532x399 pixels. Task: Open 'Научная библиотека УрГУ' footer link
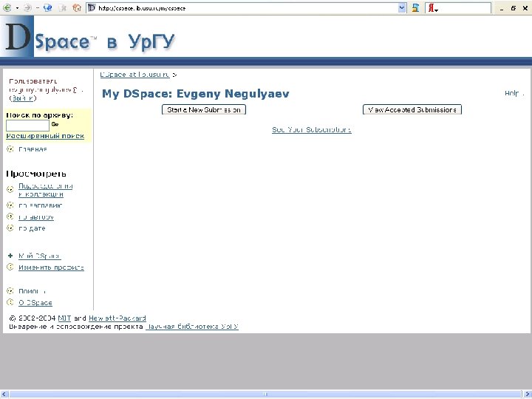[x=192, y=327]
